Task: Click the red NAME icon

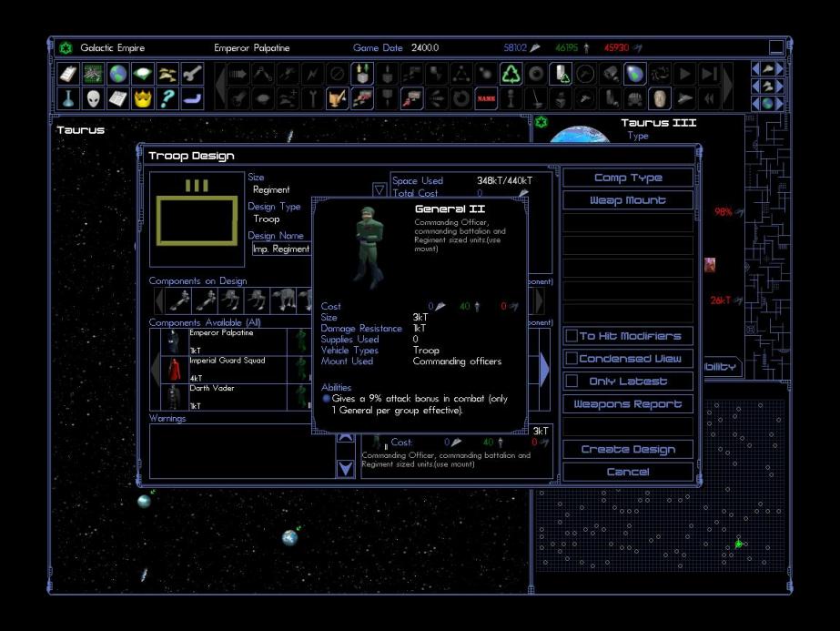Action: (x=486, y=98)
